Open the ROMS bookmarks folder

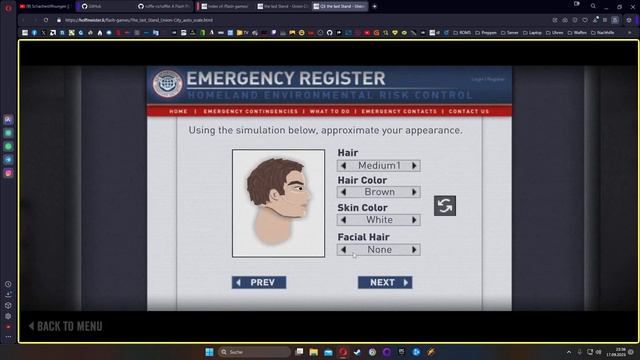coord(462,33)
